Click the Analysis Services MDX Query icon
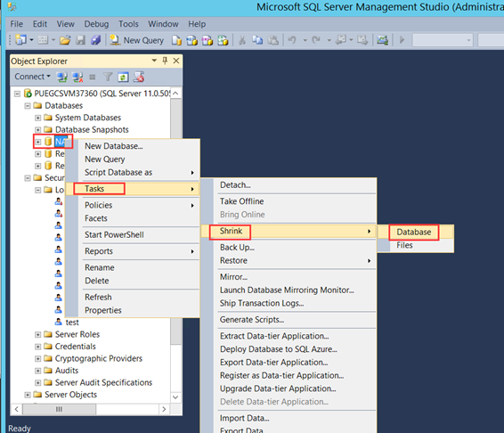 (191, 40)
